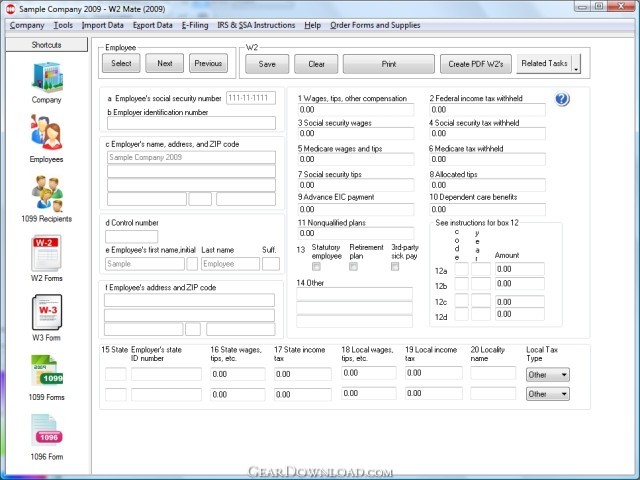Click the first 14 Other field
Image resolution: width=640 pixels, height=480 pixels.
pyautogui.click(x=354, y=294)
